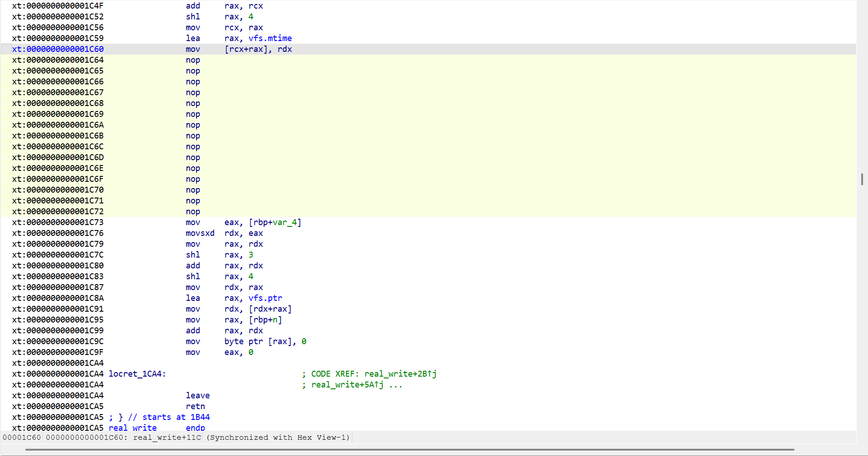
Task: Click the vfs.ptr symbol operand
Action: [x=265, y=298]
